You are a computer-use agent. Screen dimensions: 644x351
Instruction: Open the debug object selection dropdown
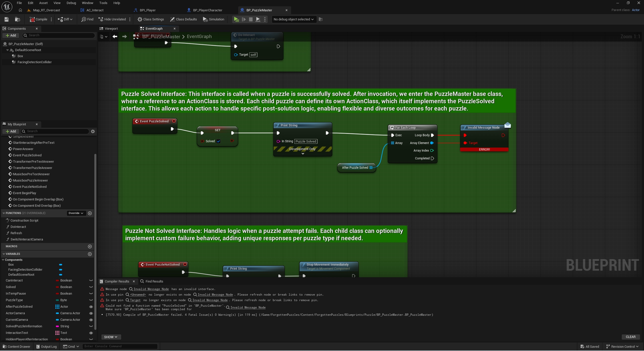click(293, 19)
